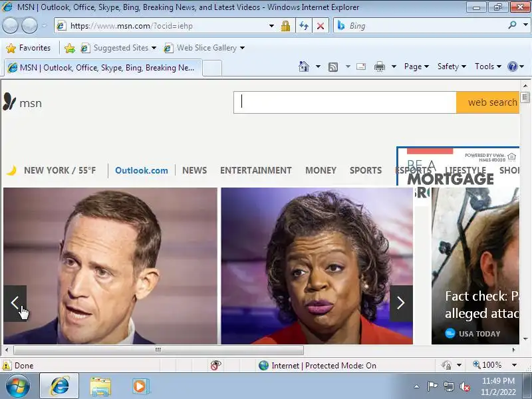This screenshot has width=532, height=399.
Task: Open the SPORTS navigation item
Action: pyautogui.click(x=366, y=170)
